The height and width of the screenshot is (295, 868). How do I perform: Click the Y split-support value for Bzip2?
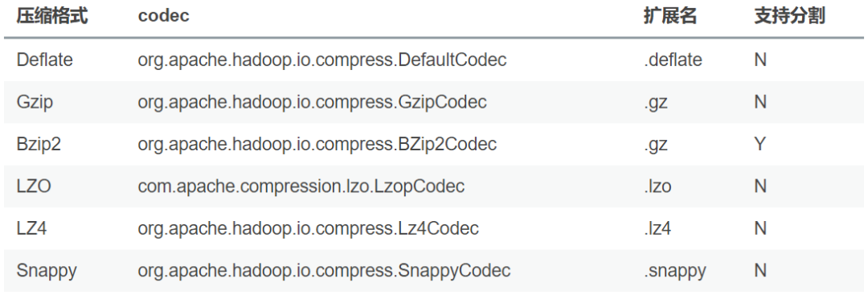pyautogui.click(x=760, y=145)
